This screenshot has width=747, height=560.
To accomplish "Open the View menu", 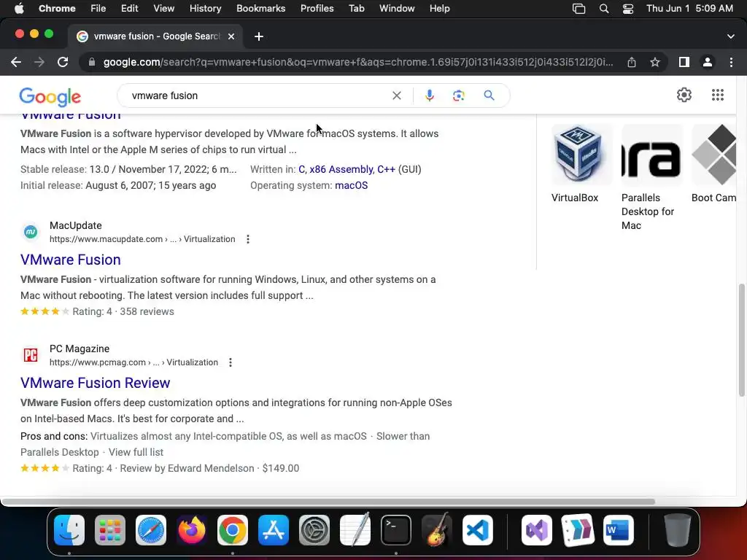I will click(x=164, y=9).
